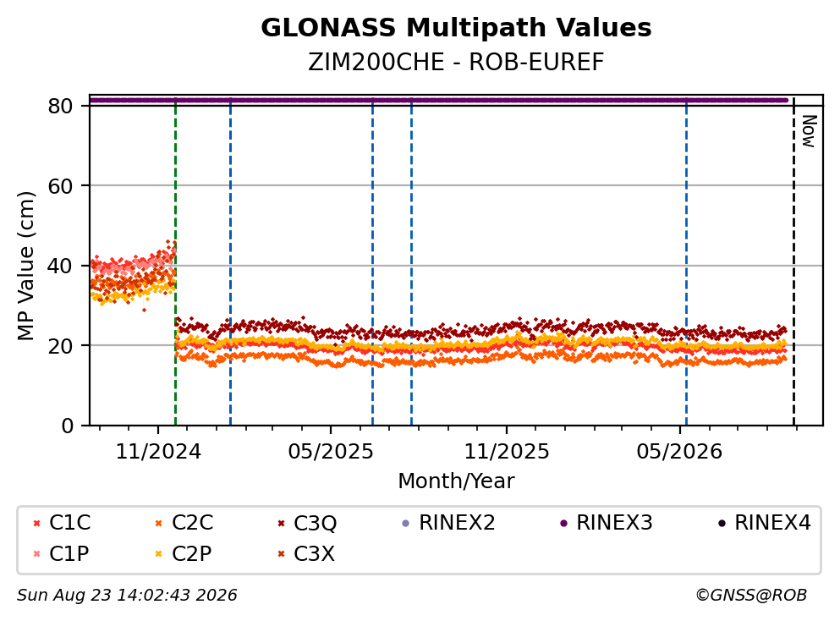
Task: Click the 11/2025 x-axis tick label
Action: coord(506,452)
